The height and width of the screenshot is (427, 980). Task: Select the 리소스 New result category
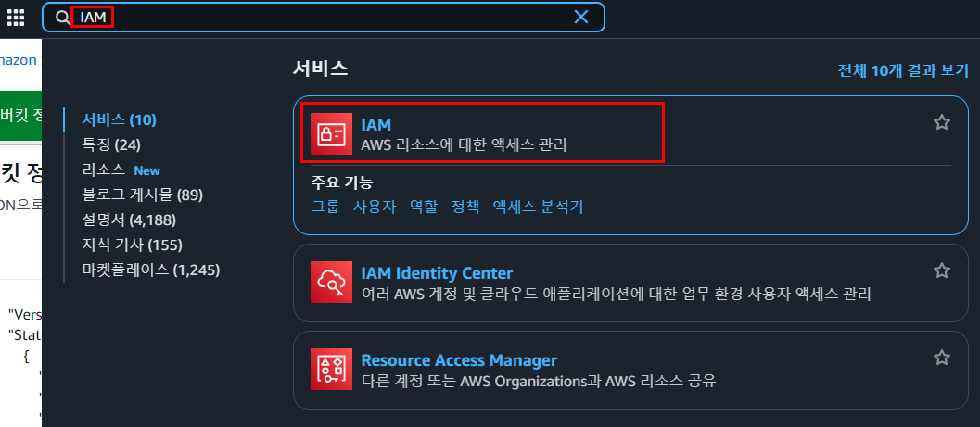pyautogui.click(x=121, y=170)
